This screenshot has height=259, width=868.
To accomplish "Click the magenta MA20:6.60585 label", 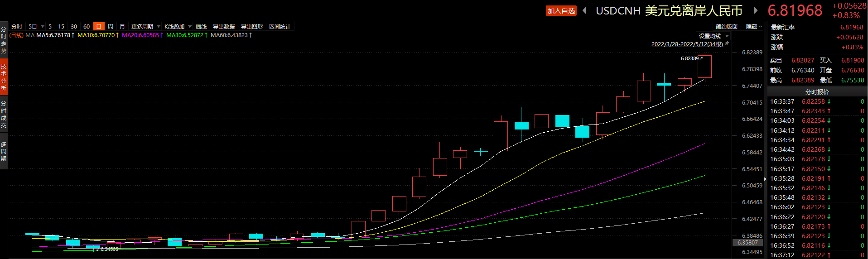I will [x=142, y=35].
